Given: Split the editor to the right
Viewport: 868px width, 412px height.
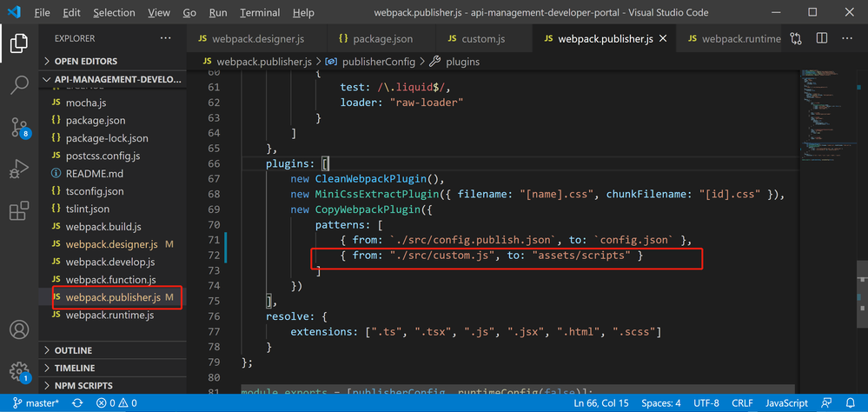Looking at the screenshot, I should (x=821, y=39).
